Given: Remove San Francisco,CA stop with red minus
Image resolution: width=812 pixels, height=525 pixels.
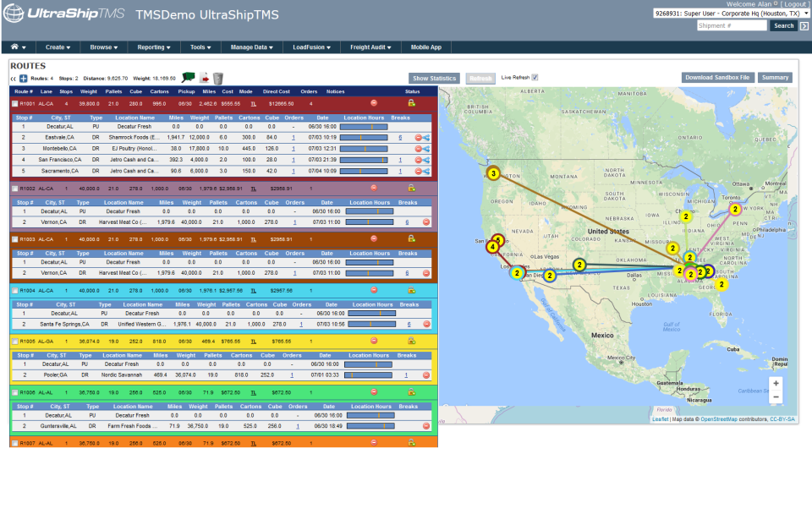Looking at the screenshot, I should (418, 160).
